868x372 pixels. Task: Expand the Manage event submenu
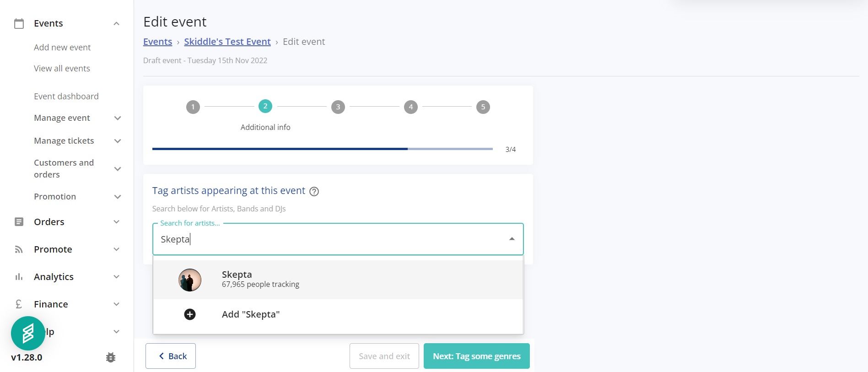[x=118, y=118]
